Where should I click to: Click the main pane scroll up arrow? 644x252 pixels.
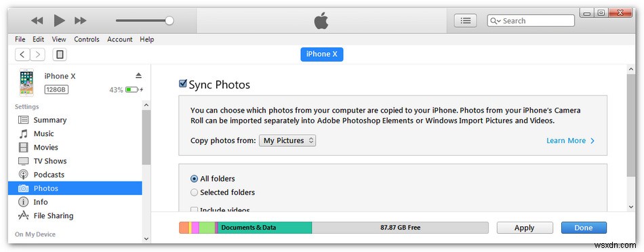pos(631,69)
